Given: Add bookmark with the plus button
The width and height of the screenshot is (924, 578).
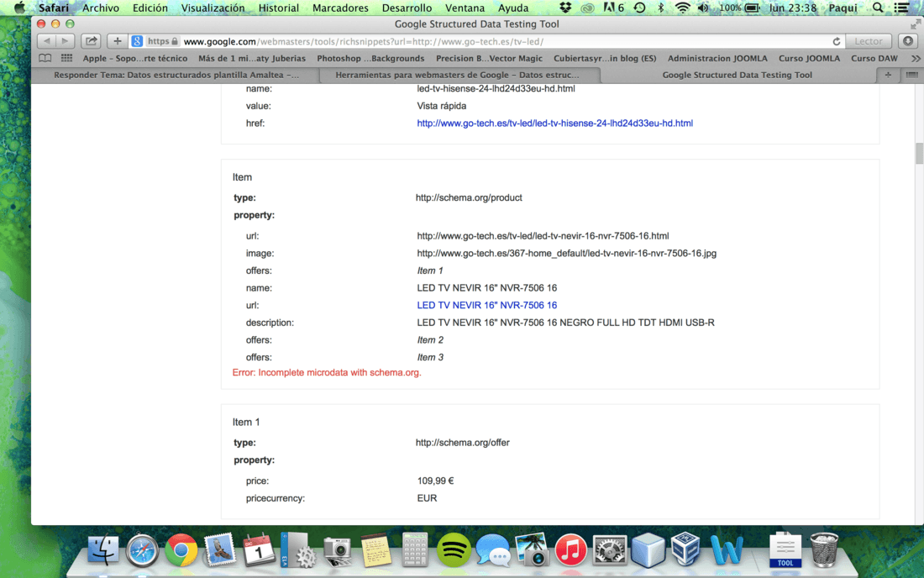Looking at the screenshot, I should [118, 41].
